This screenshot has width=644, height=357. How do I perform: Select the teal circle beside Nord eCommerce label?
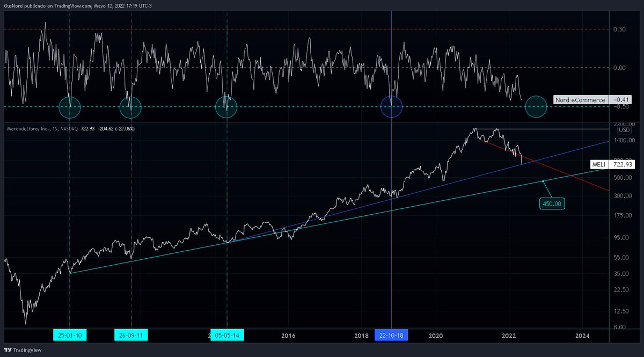pos(536,106)
